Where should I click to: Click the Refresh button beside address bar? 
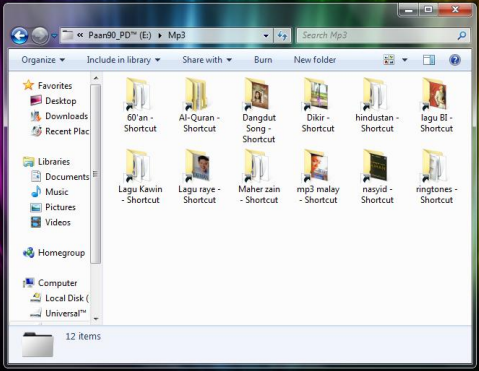pyautogui.click(x=282, y=35)
